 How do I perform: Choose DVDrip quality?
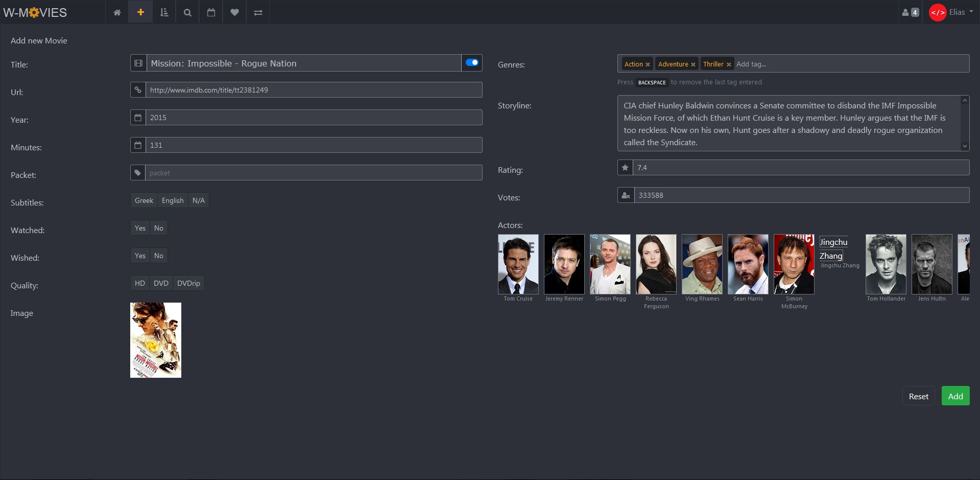coord(188,283)
